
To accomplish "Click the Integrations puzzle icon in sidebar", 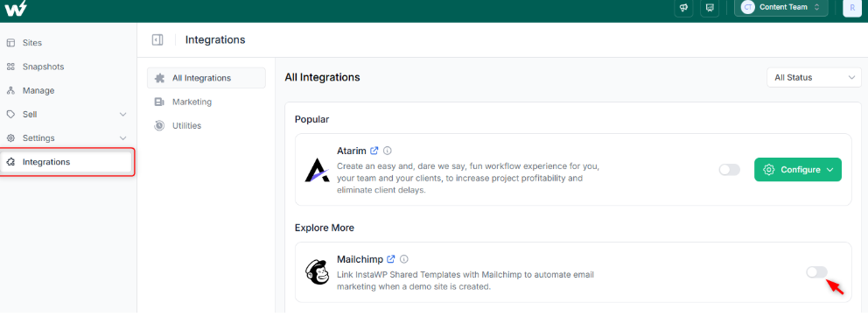I will [10, 162].
